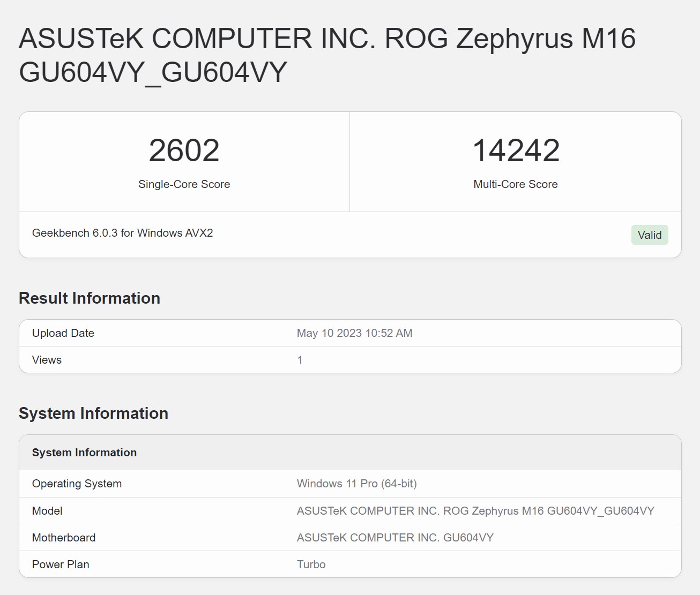
Task: Click the Motherboard row label
Action: (64, 538)
